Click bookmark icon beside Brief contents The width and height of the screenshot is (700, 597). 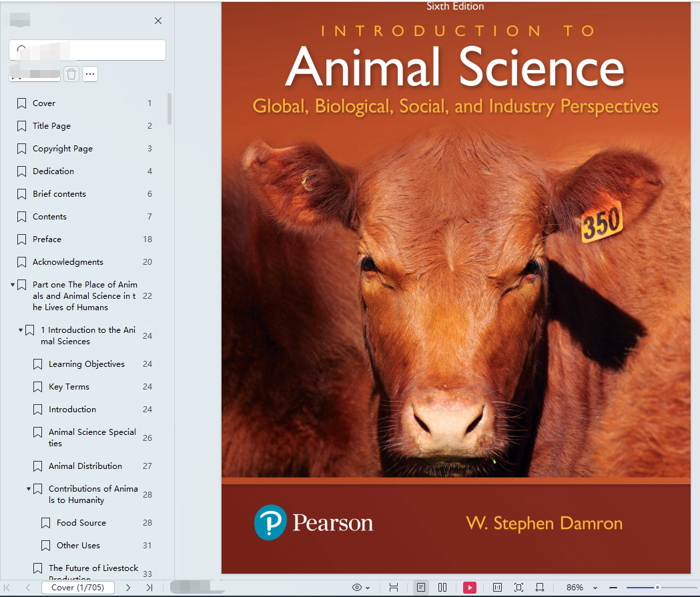(x=21, y=195)
